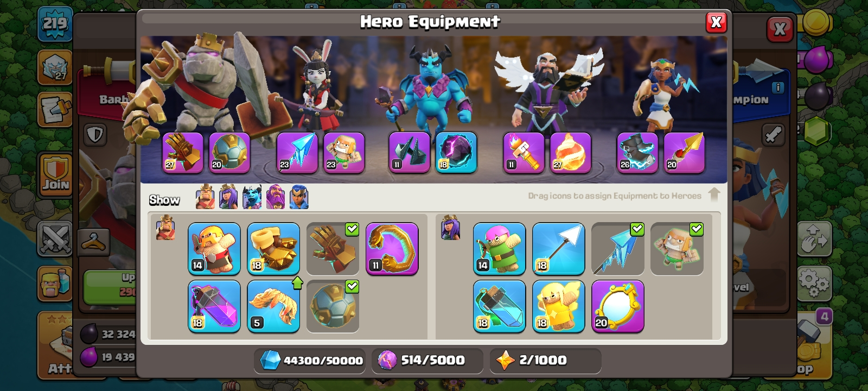Select the Barbarian Puppet equipment level 14

coord(214,249)
